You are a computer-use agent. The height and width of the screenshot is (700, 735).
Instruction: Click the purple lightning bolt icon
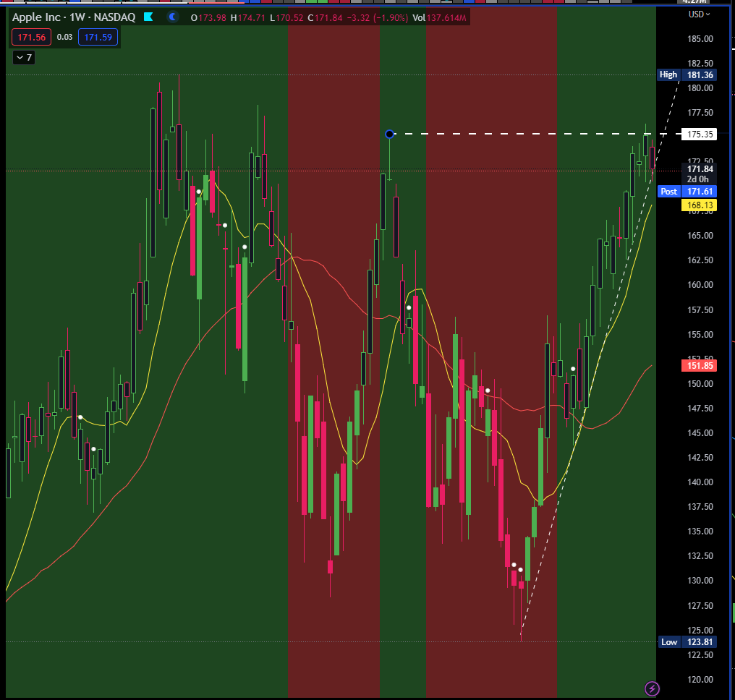pos(652,688)
